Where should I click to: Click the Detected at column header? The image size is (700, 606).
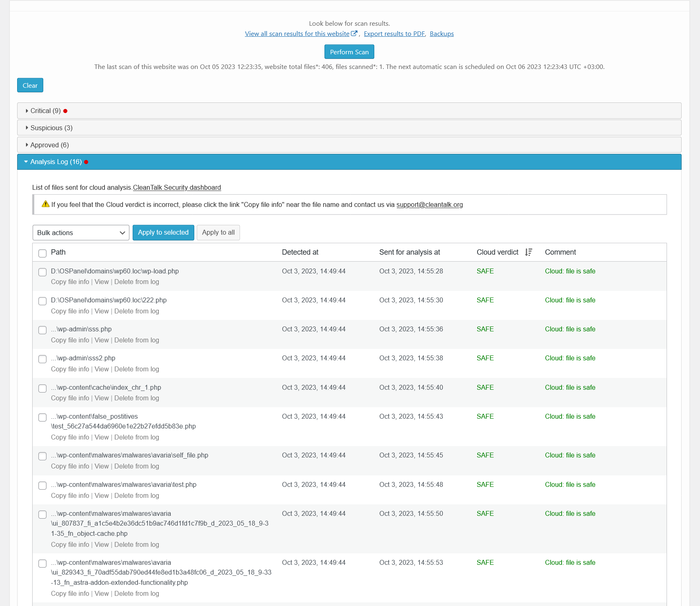click(300, 252)
